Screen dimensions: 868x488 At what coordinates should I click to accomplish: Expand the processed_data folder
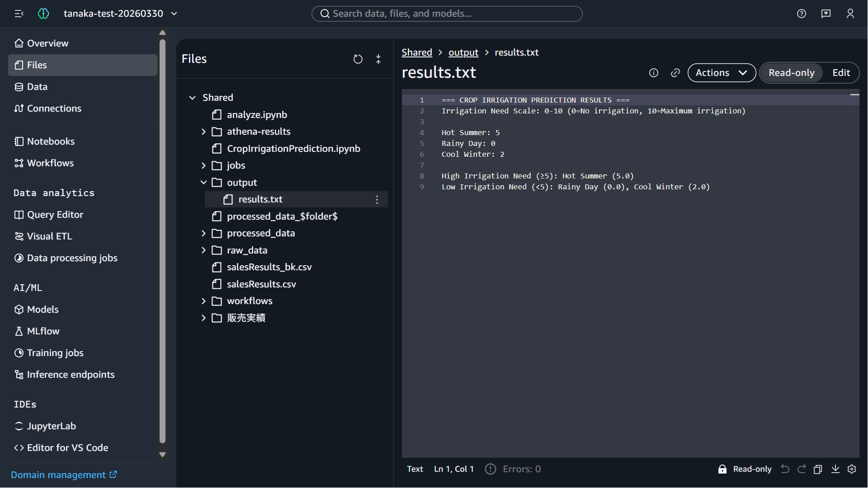[x=203, y=233]
